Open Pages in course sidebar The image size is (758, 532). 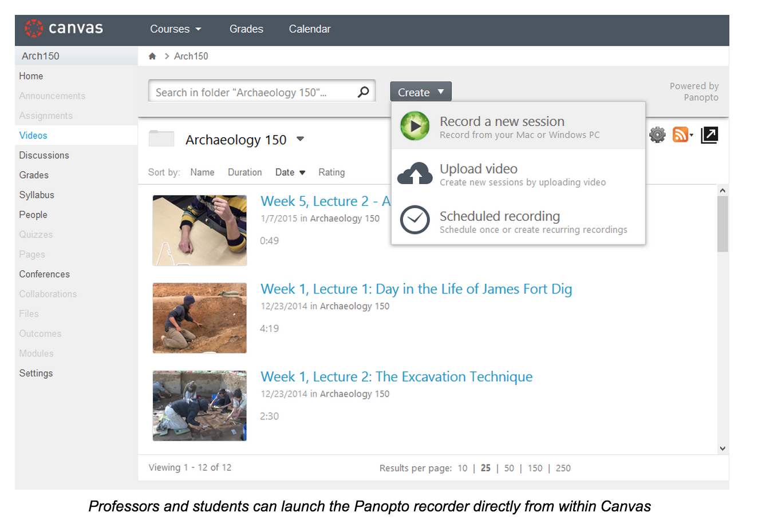click(32, 255)
